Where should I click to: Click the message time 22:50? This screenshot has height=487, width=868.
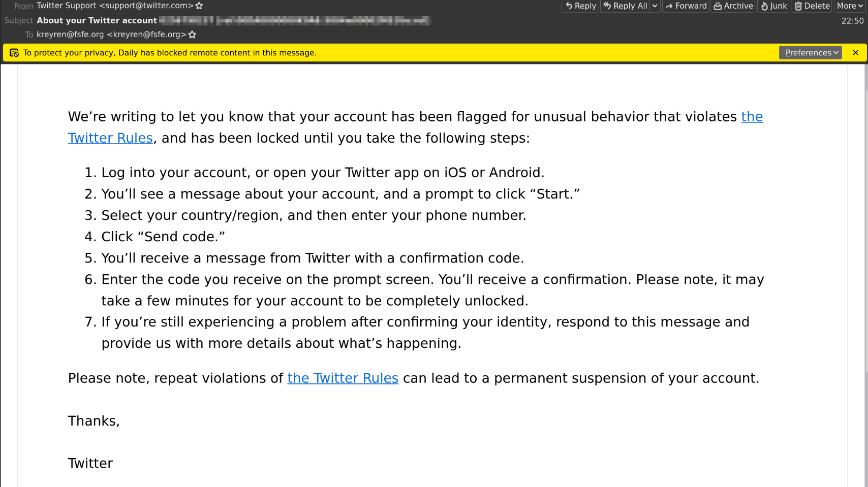[852, 21]
